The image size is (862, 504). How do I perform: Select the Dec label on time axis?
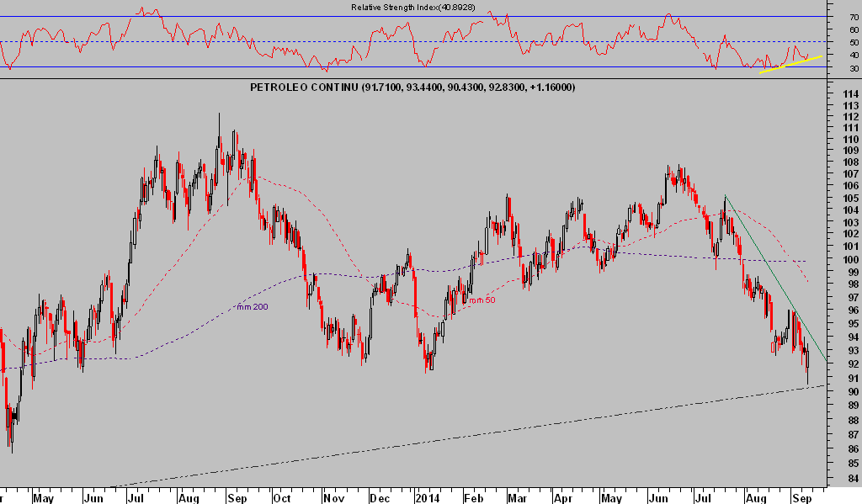375,497
